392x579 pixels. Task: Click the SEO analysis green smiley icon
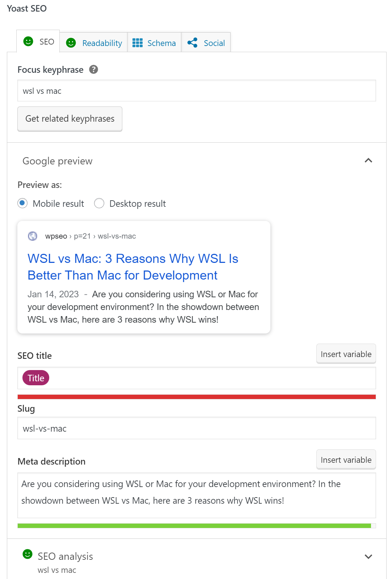(28, 554)
